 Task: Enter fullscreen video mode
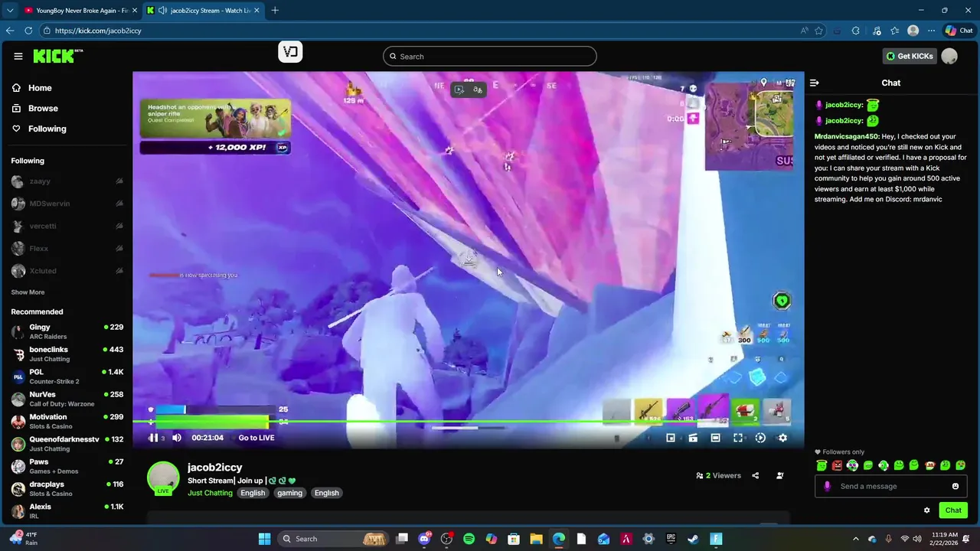(738, 438)
